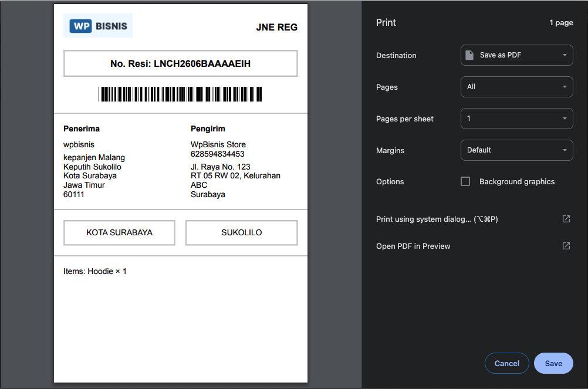Click the Surabaya sender city line
The height and width of the screenshot is (389, 588).
[x=208, y=195]
